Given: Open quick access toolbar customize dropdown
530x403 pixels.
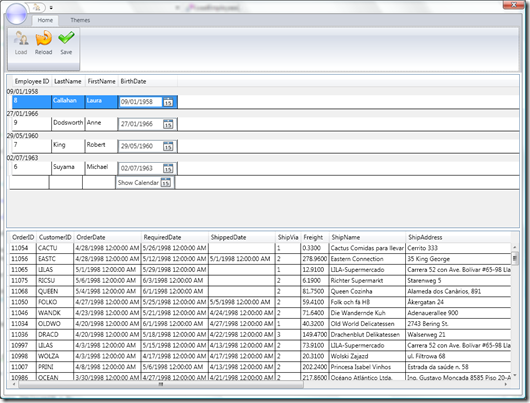Looking at the screenshot, I should pyautogui.click(x=51, y=7).
